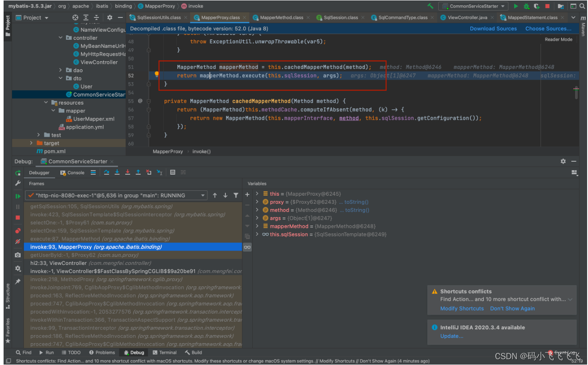Open Evaluate Expression calculator icon

[173, 172]
